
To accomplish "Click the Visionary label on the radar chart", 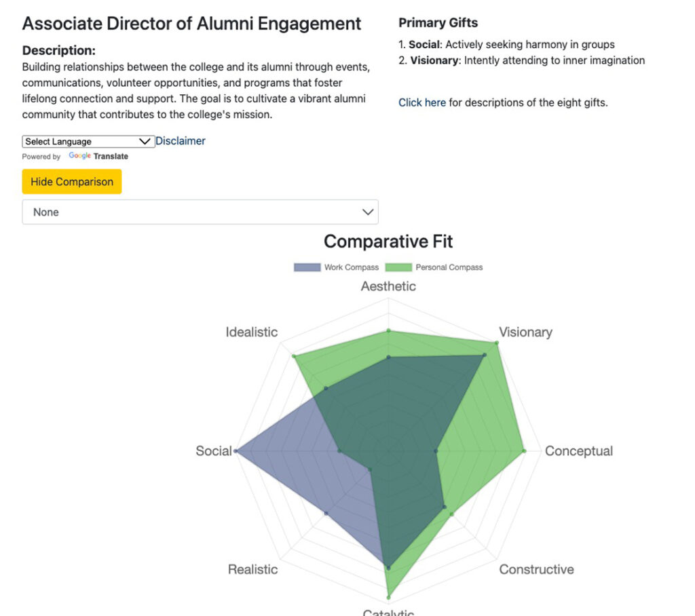I will pyautogui.click(x=525, y=332).
